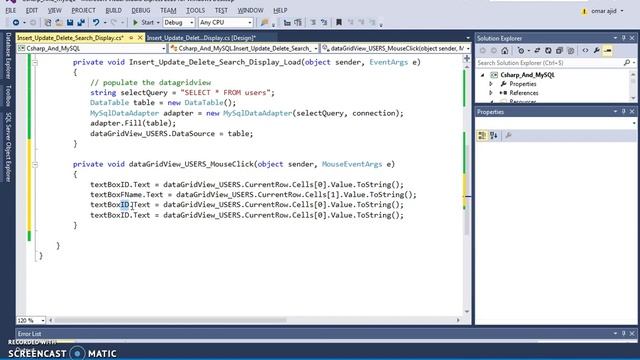Click the Categorized icon in Properties panel

coord(482,136)
